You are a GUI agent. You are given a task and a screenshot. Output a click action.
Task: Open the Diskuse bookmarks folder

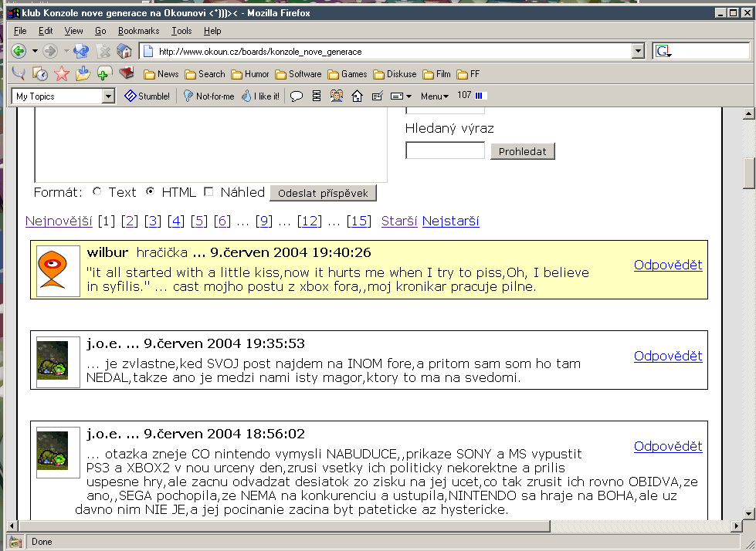pos(395,73)
